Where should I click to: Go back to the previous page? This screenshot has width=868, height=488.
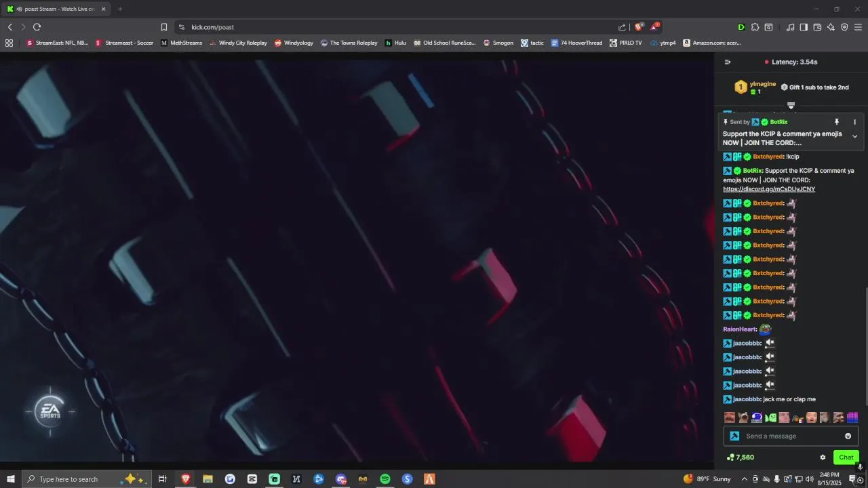tap(10, 27)
